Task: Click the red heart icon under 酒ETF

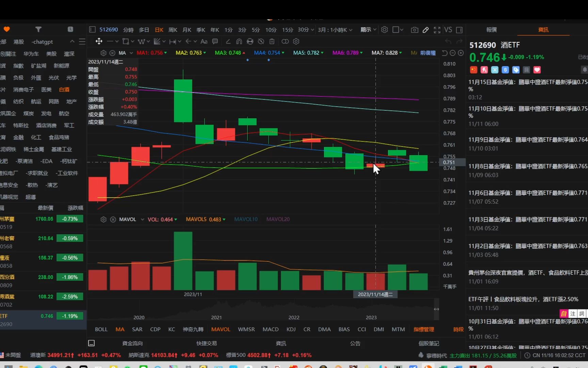Action: [x=537, y=70]
